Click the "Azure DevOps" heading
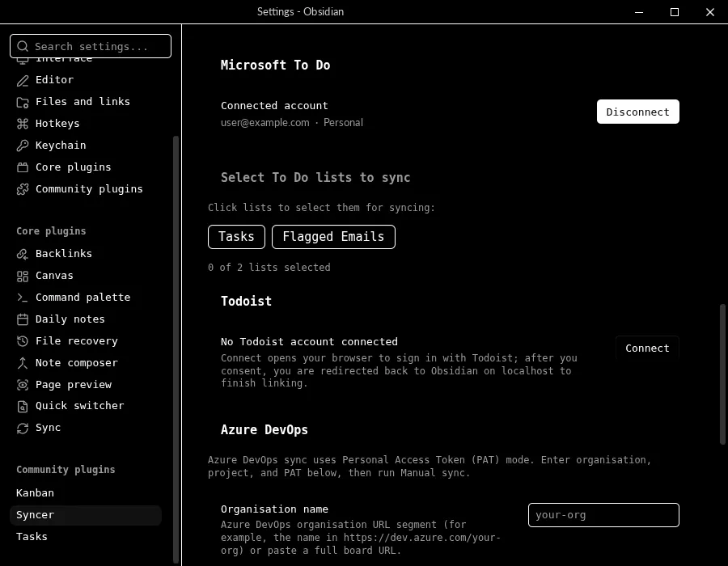Image resolution: width=728 pixels, height=566 pixels. pyautogui.click(x=265, y=429)
